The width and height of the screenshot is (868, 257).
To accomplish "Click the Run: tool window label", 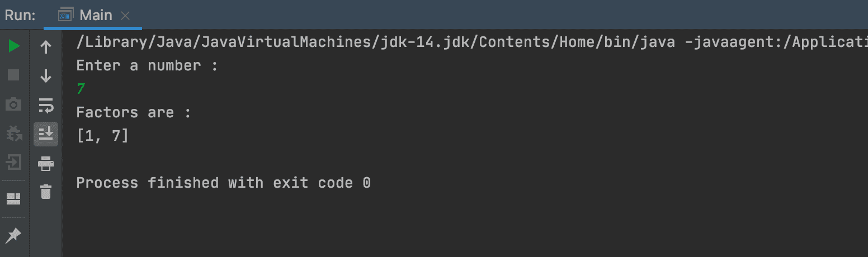I will coord(20,15).
